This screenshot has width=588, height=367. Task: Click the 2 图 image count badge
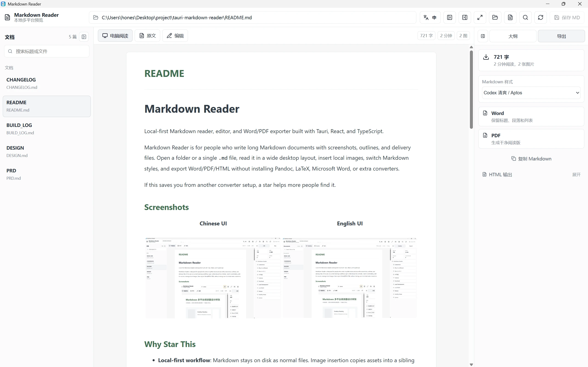pos(463,36)
